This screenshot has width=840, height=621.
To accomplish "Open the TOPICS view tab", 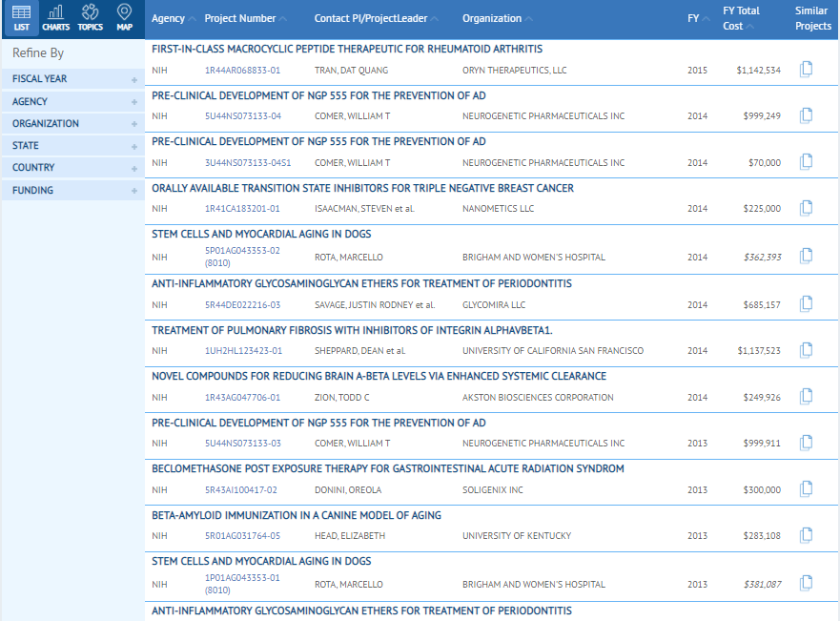I will [90, 18].
